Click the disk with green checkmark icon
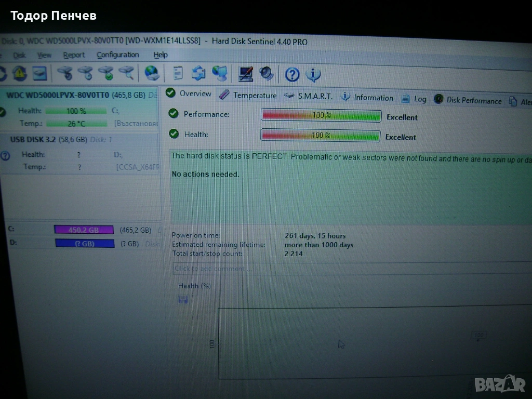Viewport: 532px width, 399px height. click(x=107, y=73)
